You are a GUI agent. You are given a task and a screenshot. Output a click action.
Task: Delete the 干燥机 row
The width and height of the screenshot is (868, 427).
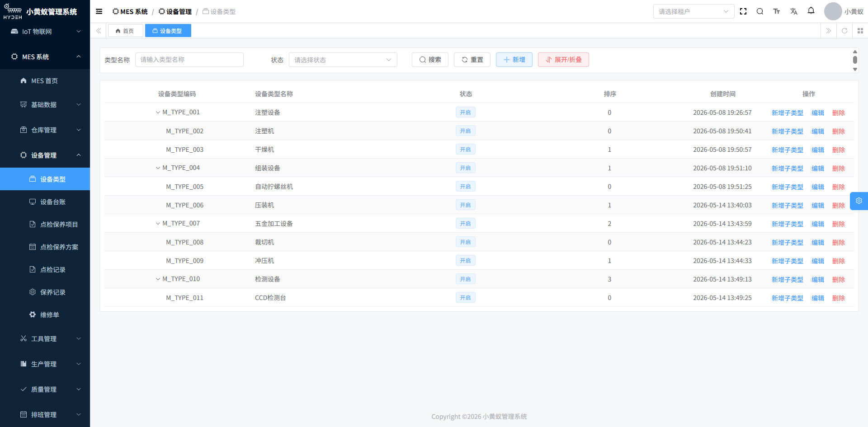(839, 150)
